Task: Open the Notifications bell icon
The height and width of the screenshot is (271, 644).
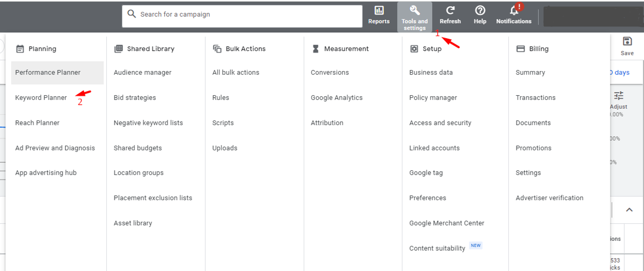Action: coord(514,11)
